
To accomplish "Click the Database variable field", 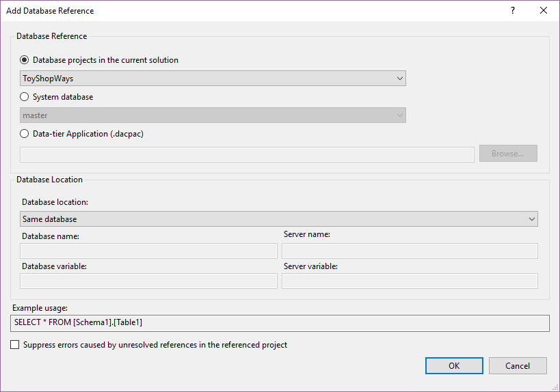I will click(x=148, y=281).
